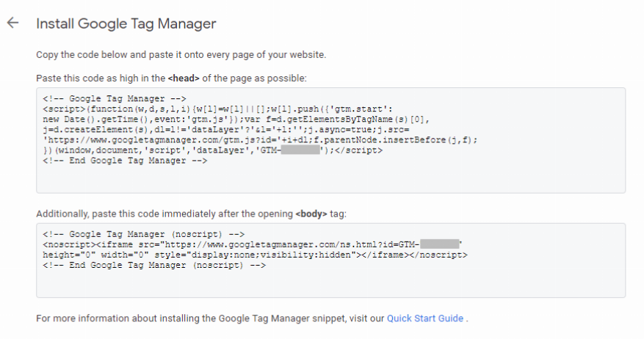Open the Quick Start Guide link

click(425, 318)
